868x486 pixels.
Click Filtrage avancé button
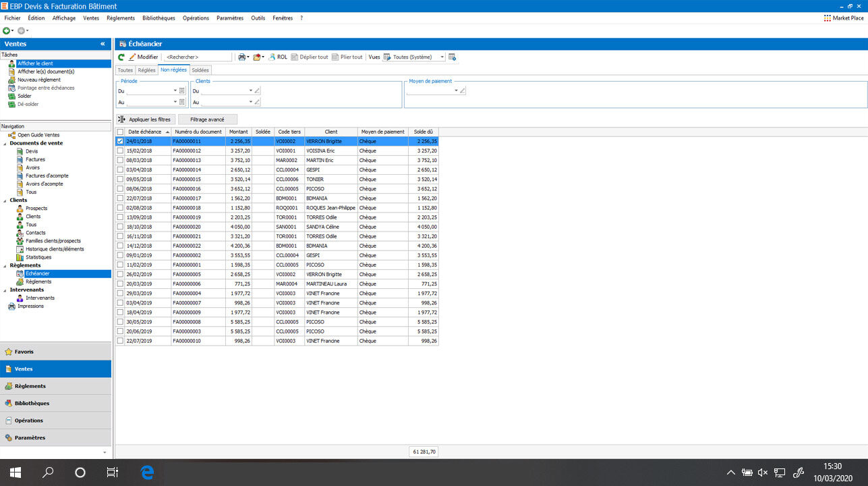click(x=208, y=119)
